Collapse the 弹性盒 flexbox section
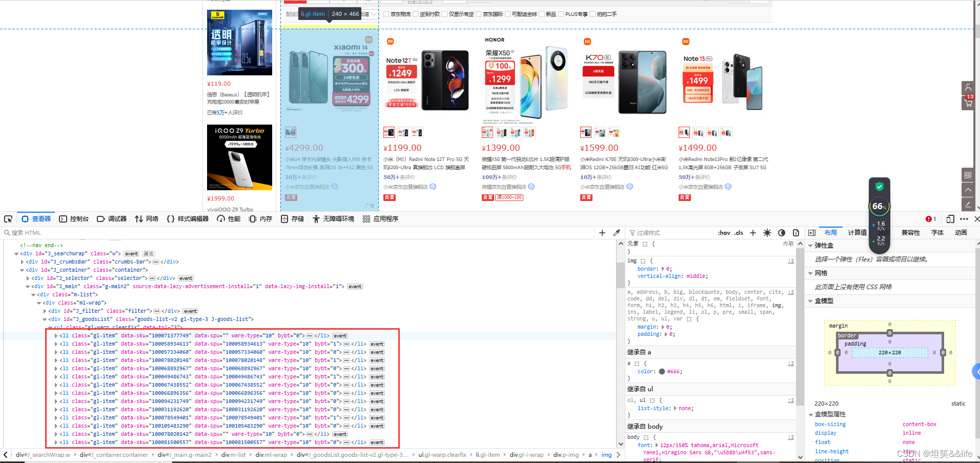This screenshot has width=980, height=463. click(x=811, y=246)
